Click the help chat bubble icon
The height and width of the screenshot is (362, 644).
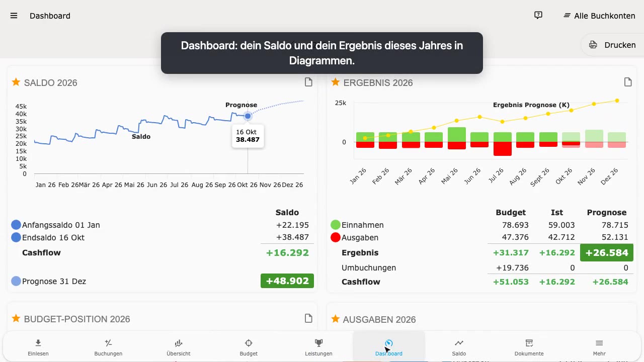pyautogui.click(x=538, y=16)
